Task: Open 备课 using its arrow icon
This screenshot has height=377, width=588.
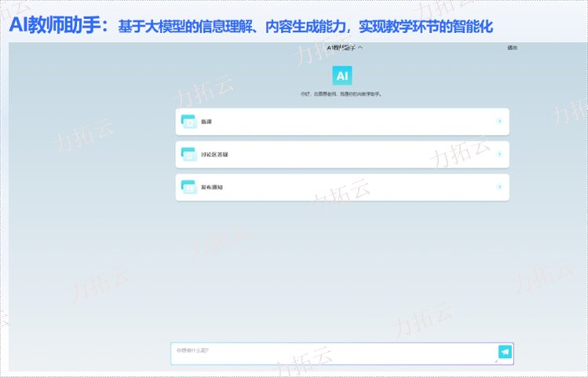Action: [x=499, y=121]
